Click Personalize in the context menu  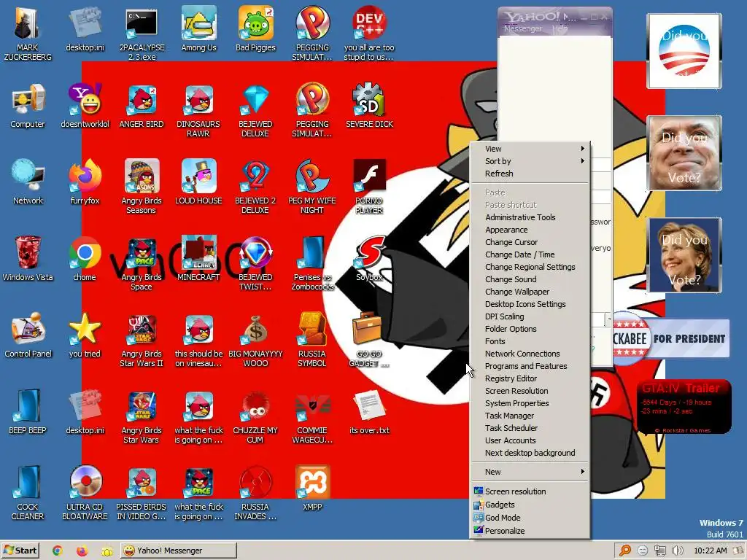pos(530,531)
